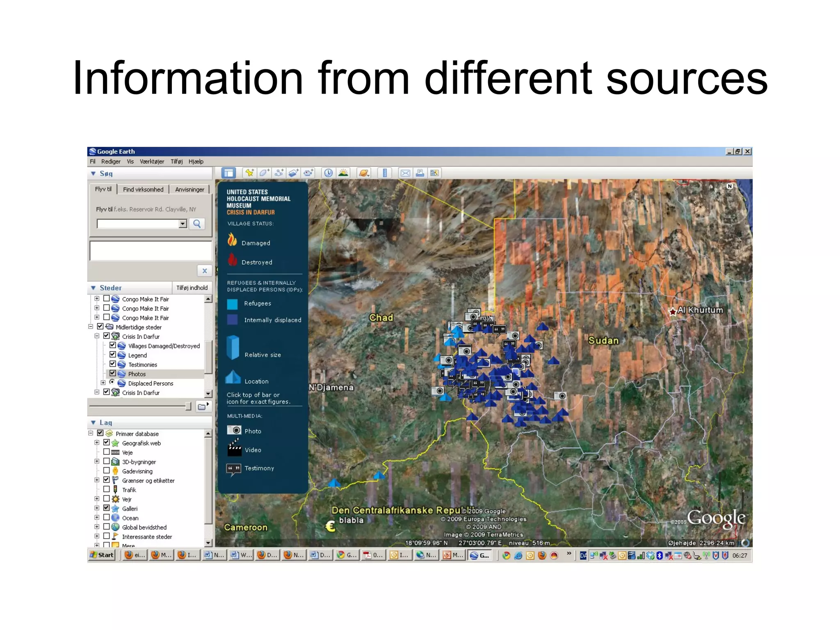840x630 pixels.
Task: Click the Tilføj indhold button
Action: (192, 288)
